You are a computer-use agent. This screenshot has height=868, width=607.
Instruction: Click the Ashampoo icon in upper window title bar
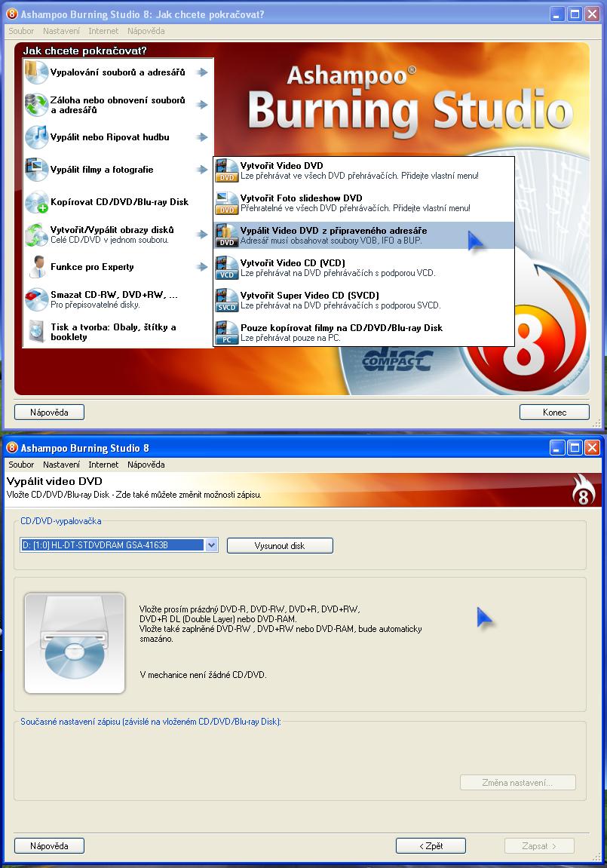tap(11, 14)
